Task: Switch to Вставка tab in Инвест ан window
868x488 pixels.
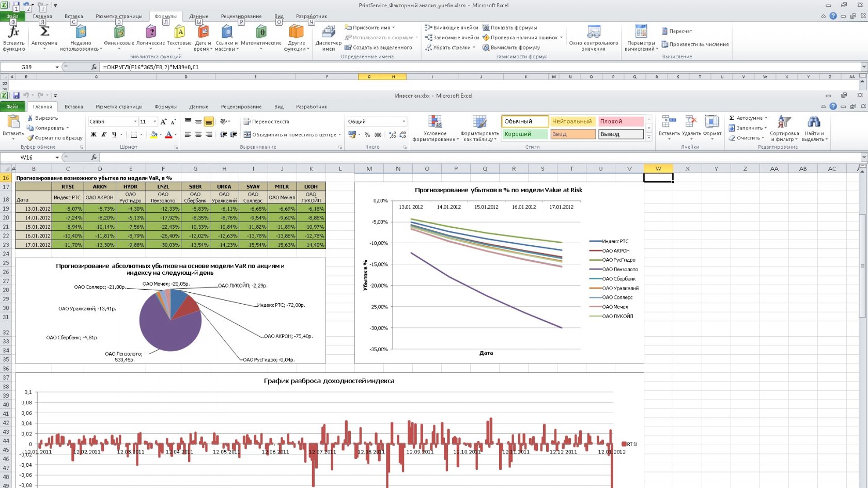Action: [x=74, y=107]
